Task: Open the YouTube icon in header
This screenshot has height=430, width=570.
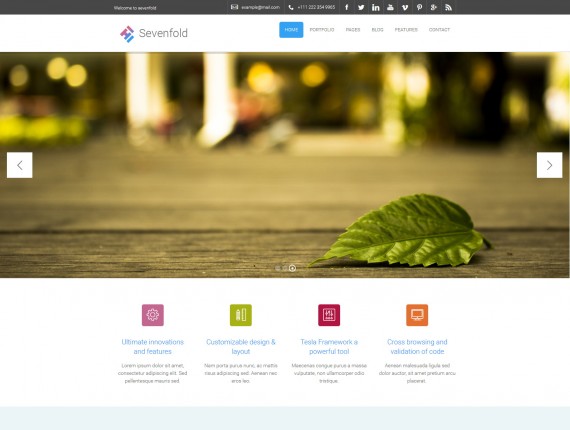Action: [x=390, y=7]
